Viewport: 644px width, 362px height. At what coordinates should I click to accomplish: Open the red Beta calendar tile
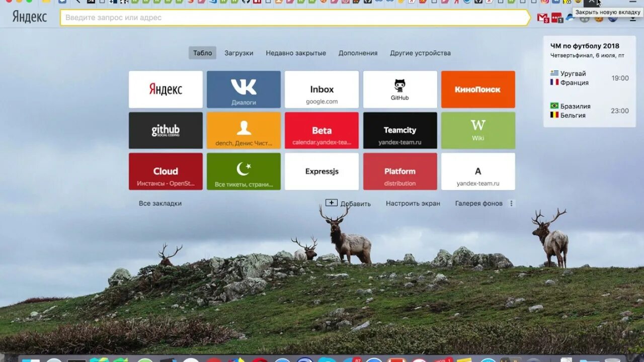click(322, 130)
